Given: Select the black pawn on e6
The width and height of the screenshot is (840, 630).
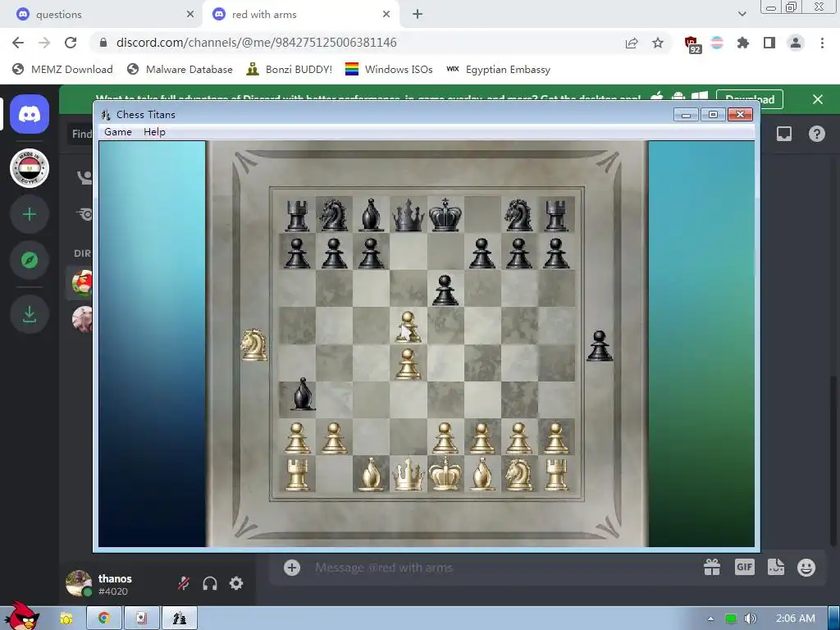Looking at the screenshot, I should [x=445, y=290].
